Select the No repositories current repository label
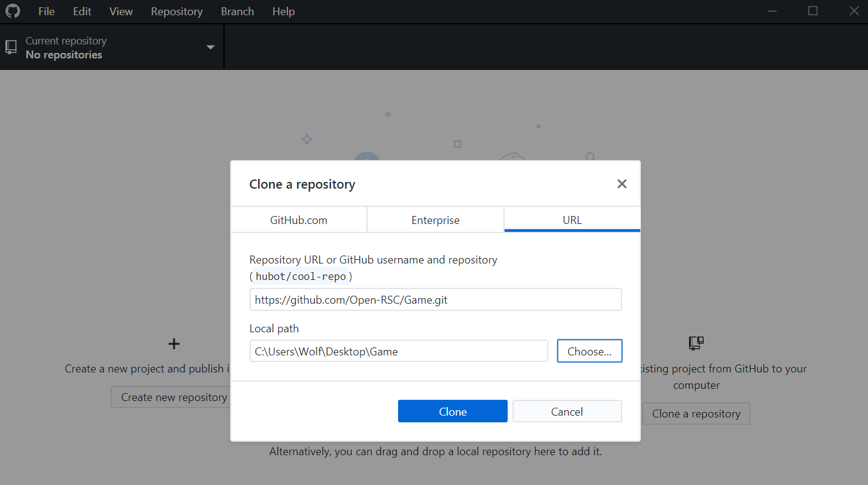The width and height of the screenshot is (868, 485). (x=64, y=55)
